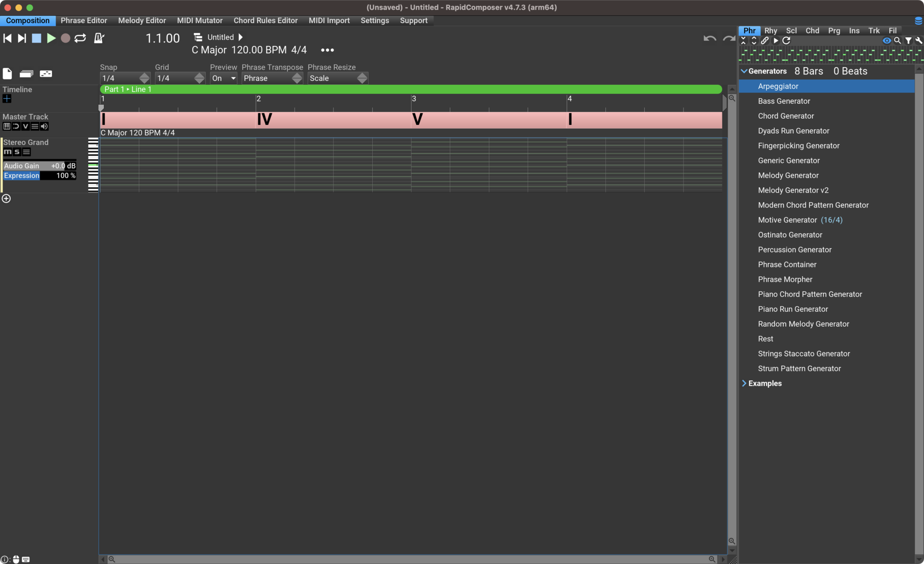
Task: Collapse the Generators tree section
Action: point(744,71)
